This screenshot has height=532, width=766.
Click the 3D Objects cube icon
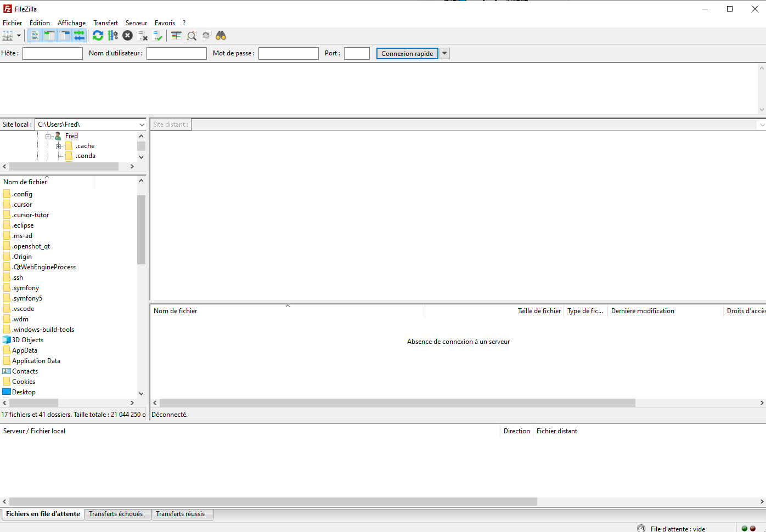click(x=7, y=340)
